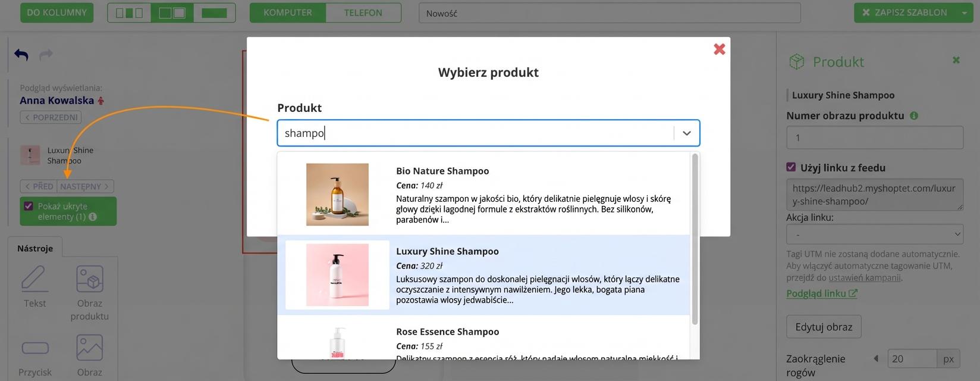Click Luxury Shine Shampoo title in right panel

pos(843,95)
